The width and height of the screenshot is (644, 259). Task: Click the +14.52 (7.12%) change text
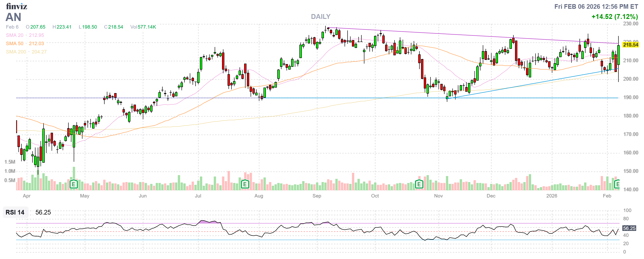point(615,17)
